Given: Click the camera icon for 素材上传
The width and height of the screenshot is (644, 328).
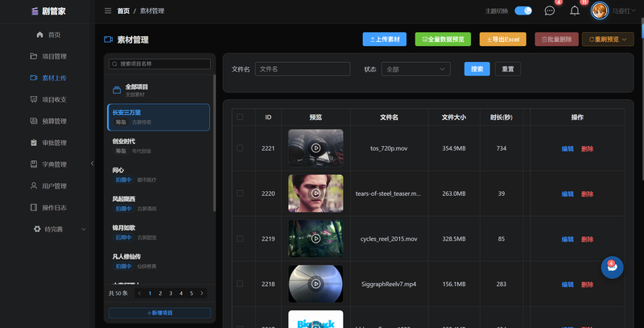Looking at the screenshot, I should (34, 77).
